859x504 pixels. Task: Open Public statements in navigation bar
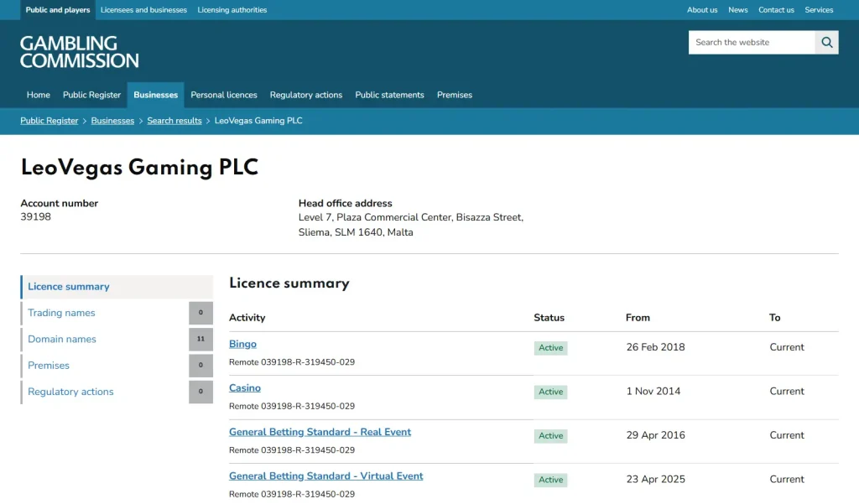[x=389, y=95]
